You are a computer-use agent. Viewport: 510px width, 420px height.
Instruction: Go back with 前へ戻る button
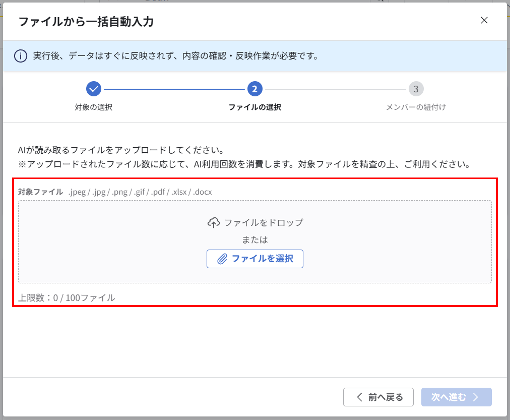click(378, 397)
